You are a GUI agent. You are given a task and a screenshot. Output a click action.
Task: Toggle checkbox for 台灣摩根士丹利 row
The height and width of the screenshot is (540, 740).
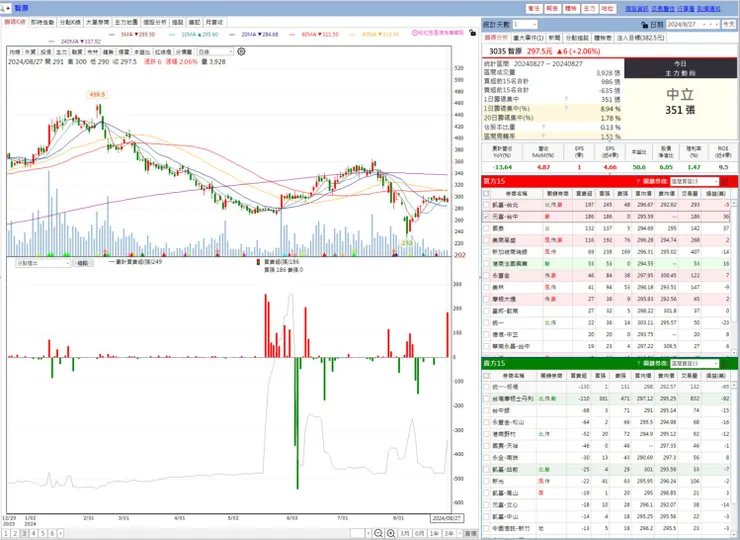[486, 399]
